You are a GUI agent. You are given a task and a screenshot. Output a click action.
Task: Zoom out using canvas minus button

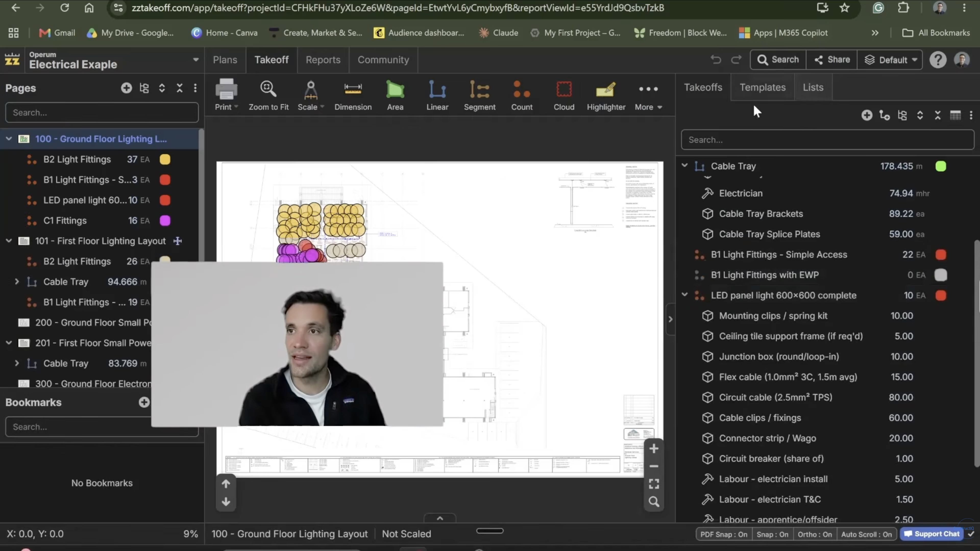(x=654, y=466)
